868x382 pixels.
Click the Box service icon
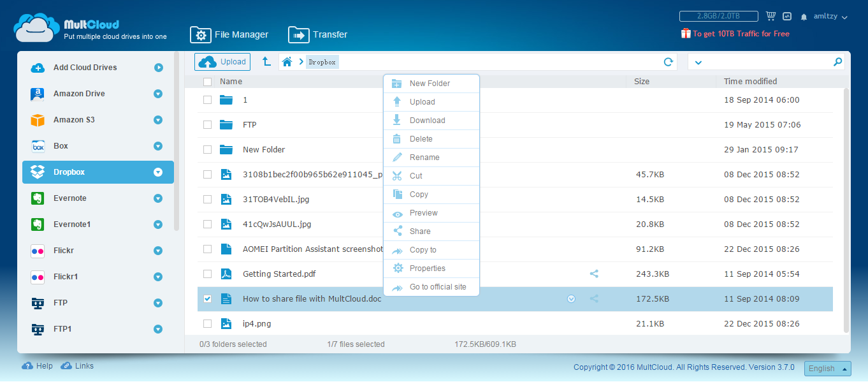(38, 146)
